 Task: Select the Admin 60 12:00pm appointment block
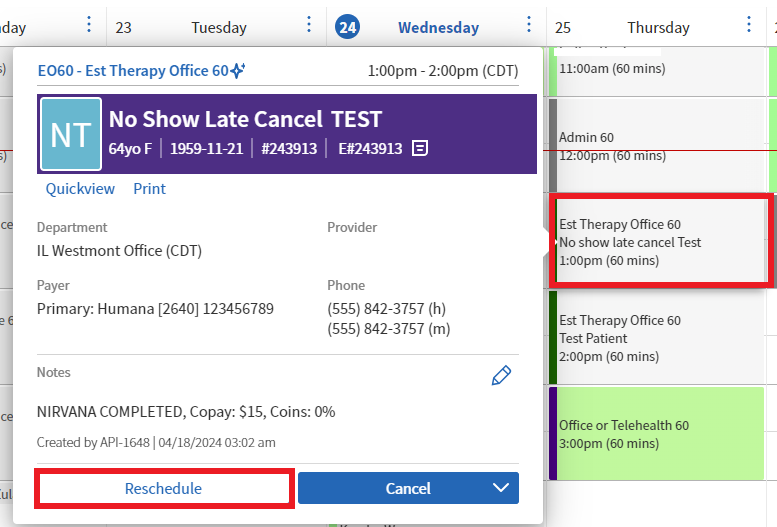pyautogui.click(x=657, y=145)
